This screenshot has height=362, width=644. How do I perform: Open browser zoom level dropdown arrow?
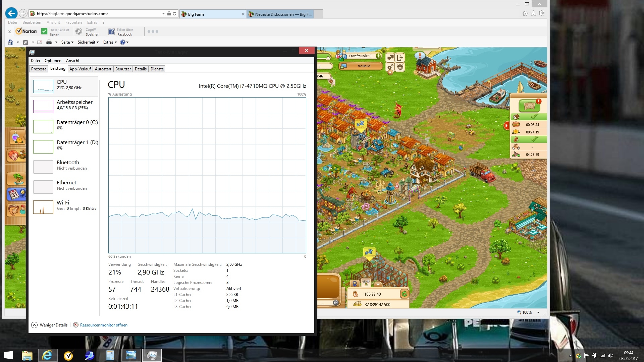pyautogui.click(x=538, y=312)
